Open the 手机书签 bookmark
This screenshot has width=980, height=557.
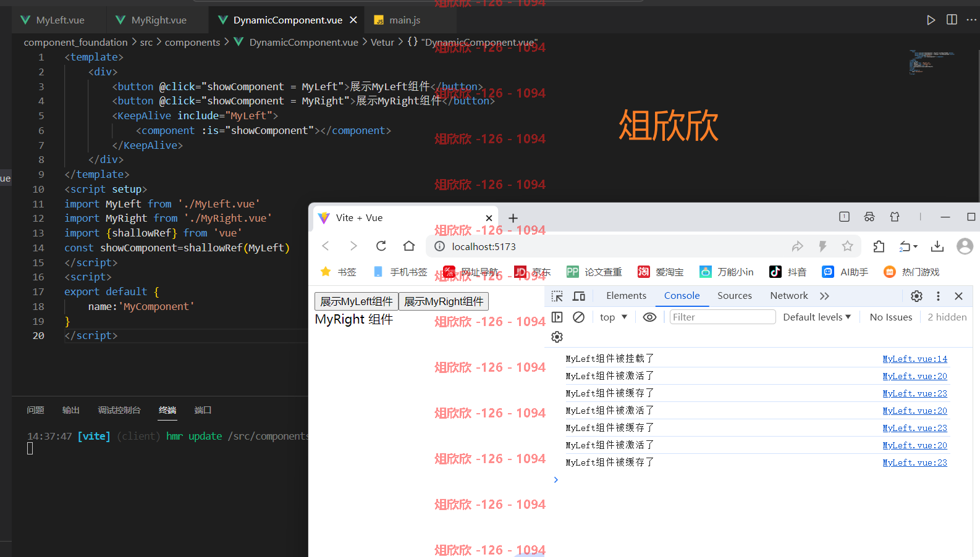coord(400,272)
